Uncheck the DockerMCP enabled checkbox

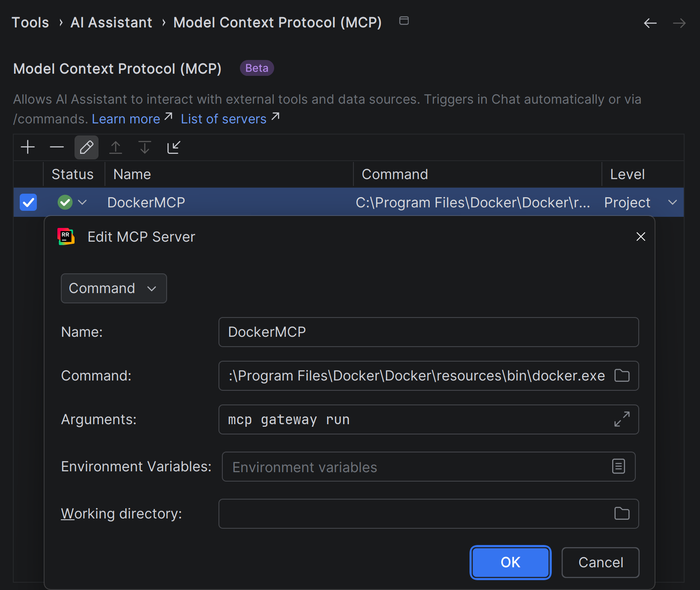coord(28,202)
